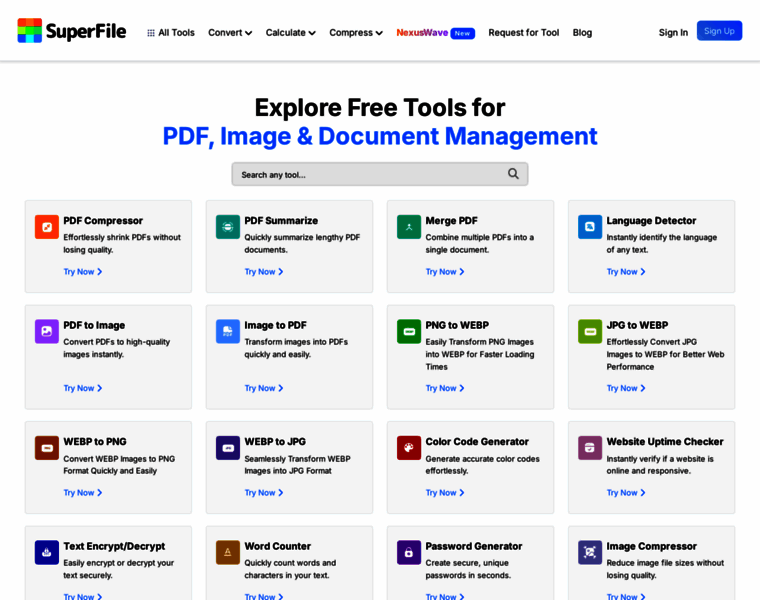Viewport: 760px width, 600px height.
Task: Try Now under PNG to WEBP
Action: pyautogui.click(x=444, y=388)
